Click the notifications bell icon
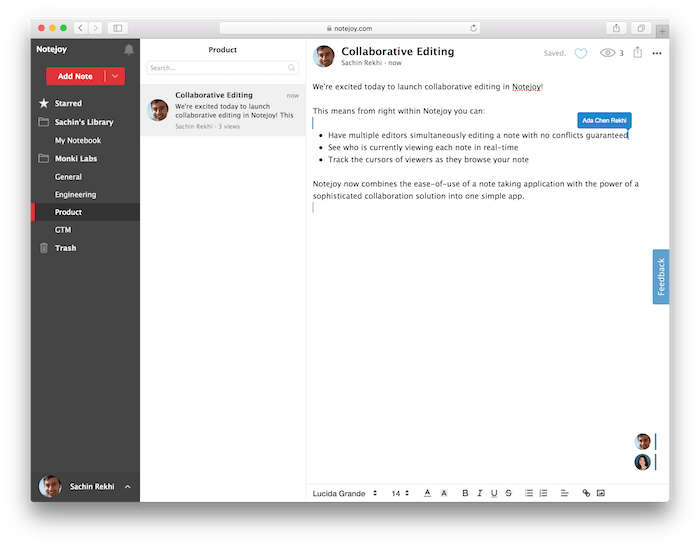This screenshot has height=546, width=700. tap(128, 49)
